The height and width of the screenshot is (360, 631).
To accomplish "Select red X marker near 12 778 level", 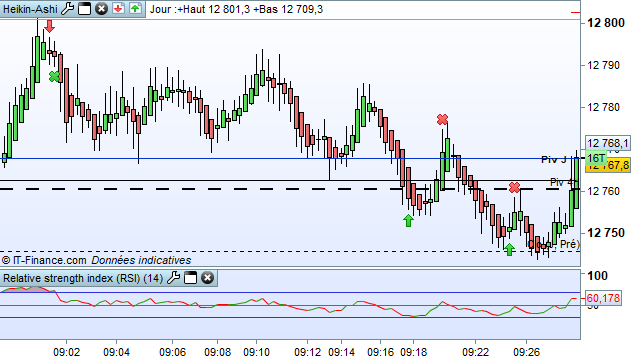I will (x=442, y=119).
